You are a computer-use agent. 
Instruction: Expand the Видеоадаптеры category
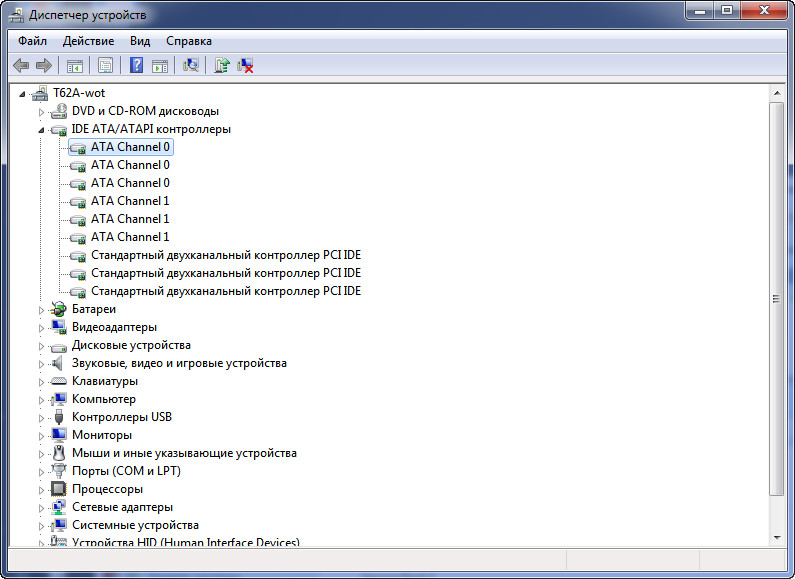tap(42, 328)
